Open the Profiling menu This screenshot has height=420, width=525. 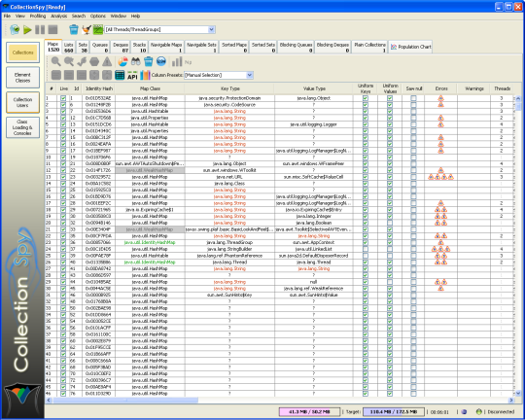pyautogui.click(x=38, y=16)
